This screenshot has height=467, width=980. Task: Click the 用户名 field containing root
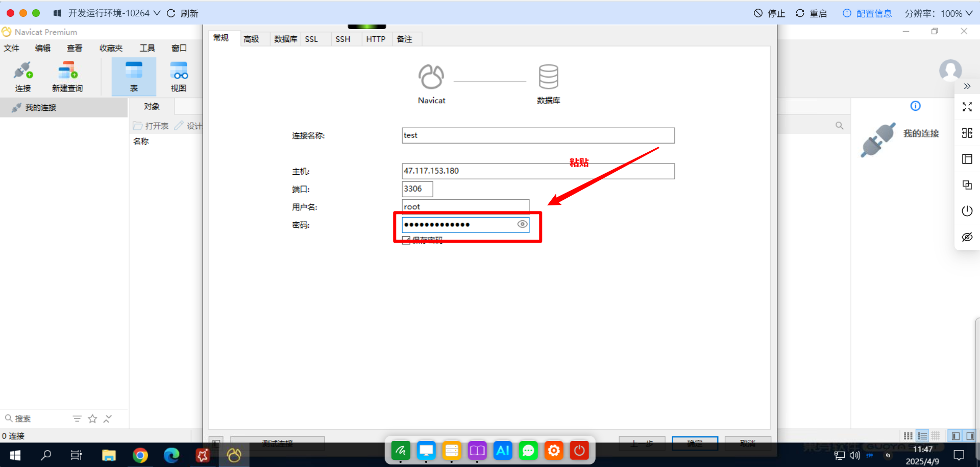[465, 206]
